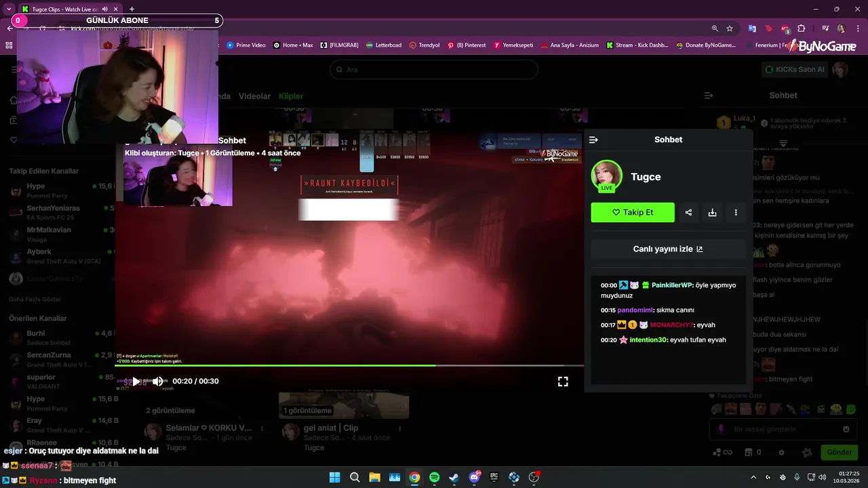The width and height of the screenshot is (868, 488).
Task: Open Chrome tab search dropdown arrow
Action: tap(8, 9)
